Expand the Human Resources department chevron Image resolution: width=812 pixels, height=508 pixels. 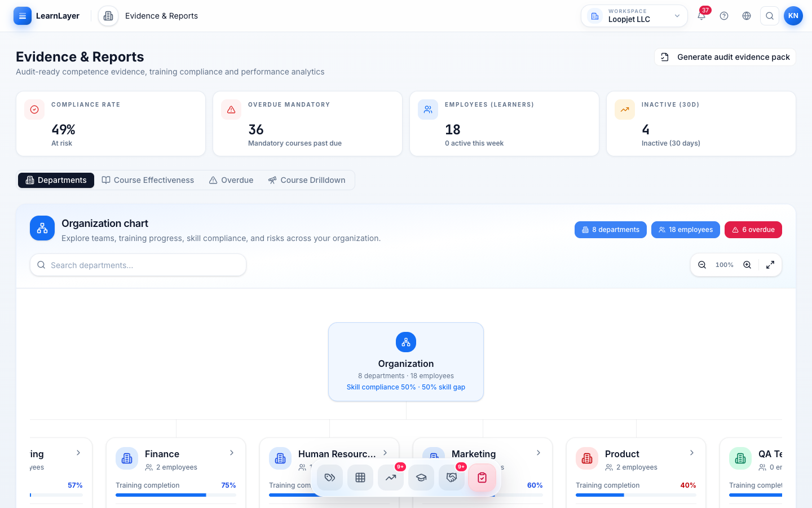(385, 453)
